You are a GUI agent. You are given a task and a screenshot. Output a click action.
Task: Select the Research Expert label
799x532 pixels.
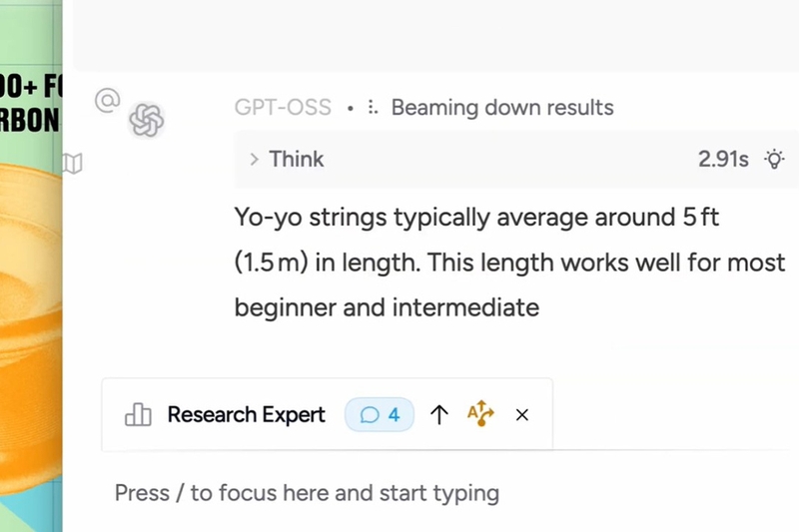246,414
